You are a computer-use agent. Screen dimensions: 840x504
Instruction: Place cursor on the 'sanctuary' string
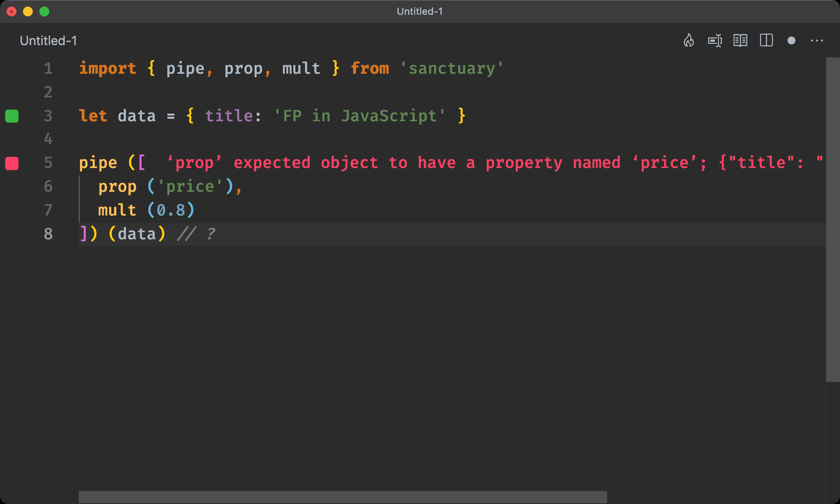(x=452, y=68)
